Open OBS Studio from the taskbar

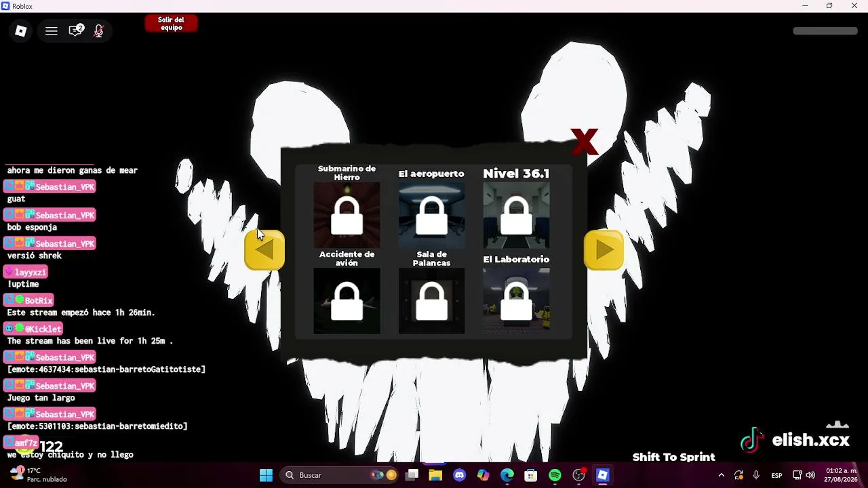click(578, 475)
